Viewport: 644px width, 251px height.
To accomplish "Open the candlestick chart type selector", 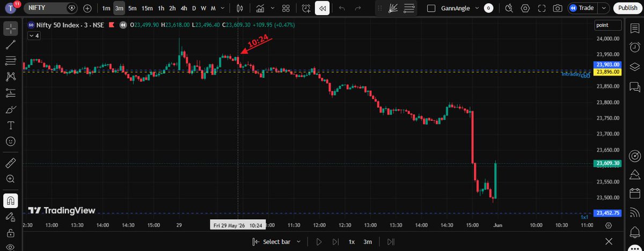I will (x=240, y=8).
